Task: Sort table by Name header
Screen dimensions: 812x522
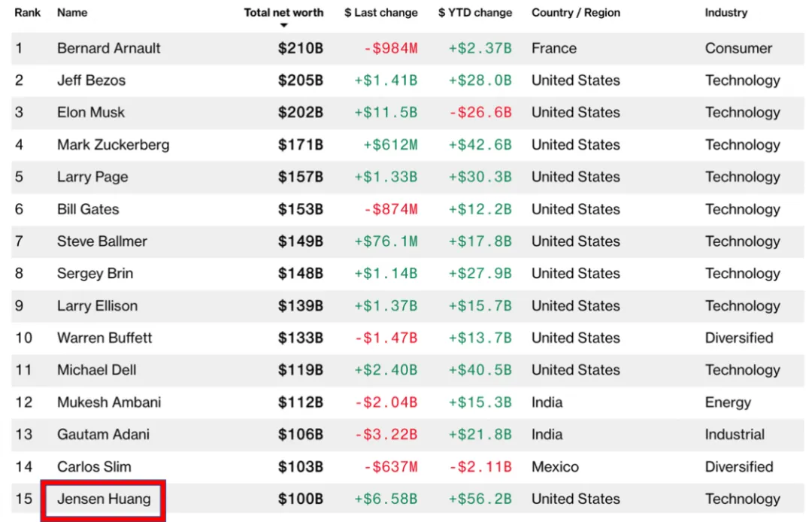Action: (72, 13)
